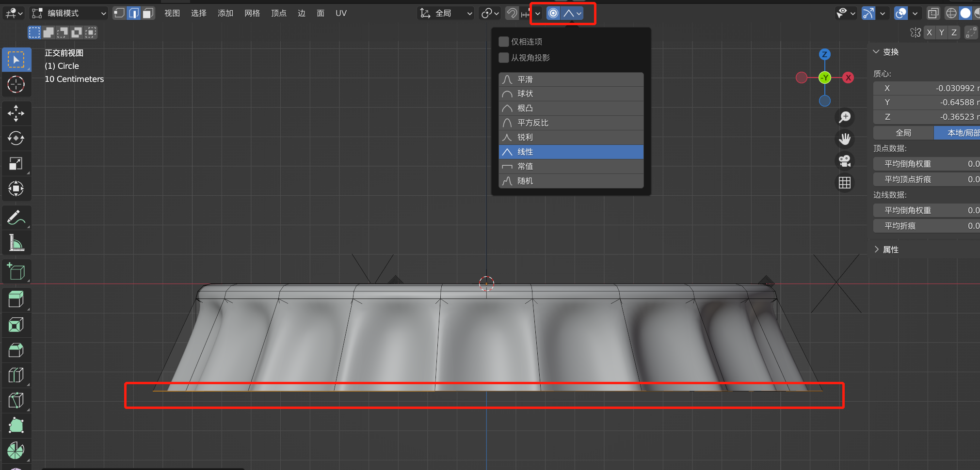This screenshot has height=470, width=980.
Task: Open the selectability and visibility dropdown
Action: pos(846,13)
